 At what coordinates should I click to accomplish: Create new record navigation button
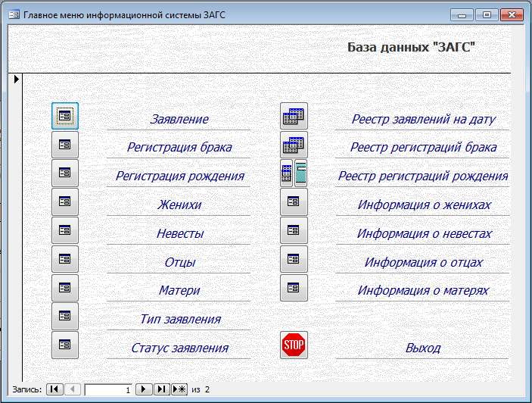click(x=179, y=389)
